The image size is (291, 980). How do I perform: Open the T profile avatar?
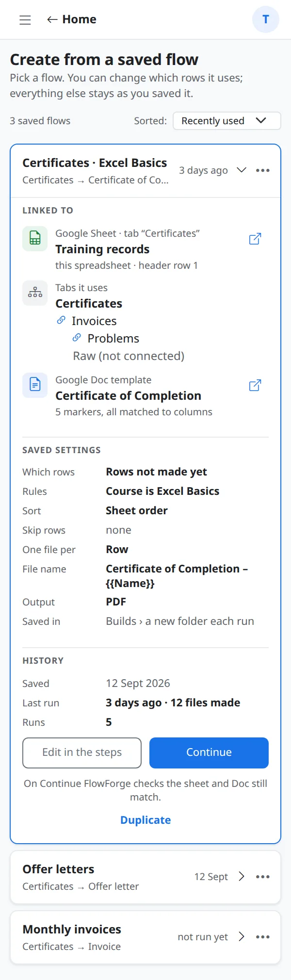tap(266, 19)
